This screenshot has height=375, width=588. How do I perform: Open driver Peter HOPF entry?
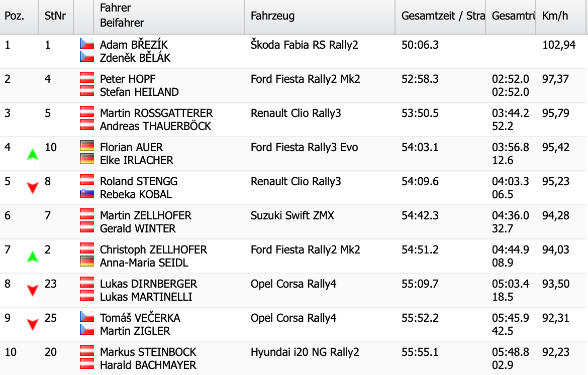point(128,79)
